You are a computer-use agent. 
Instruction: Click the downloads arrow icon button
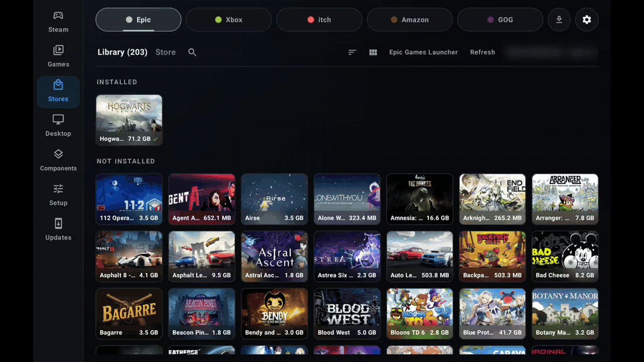(x=559, y=20)
